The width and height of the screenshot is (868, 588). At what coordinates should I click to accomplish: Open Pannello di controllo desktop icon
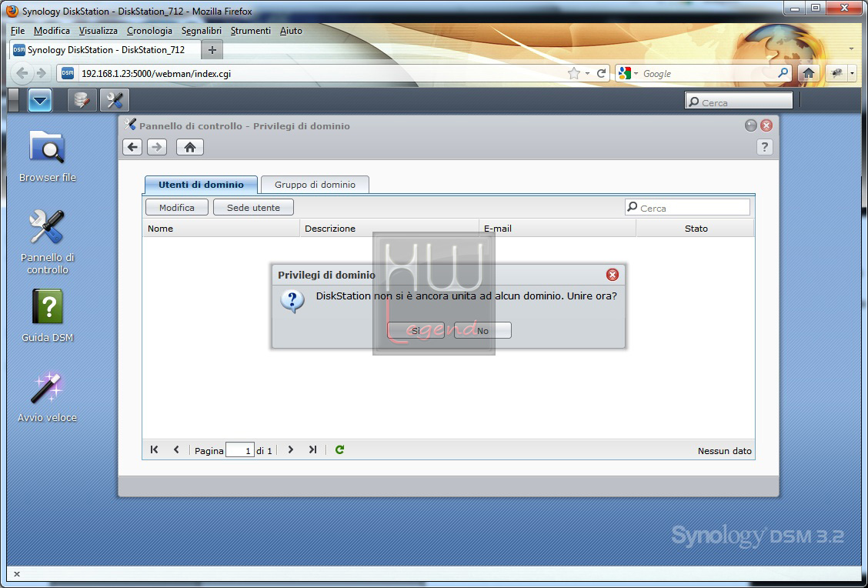click(48, 242)
